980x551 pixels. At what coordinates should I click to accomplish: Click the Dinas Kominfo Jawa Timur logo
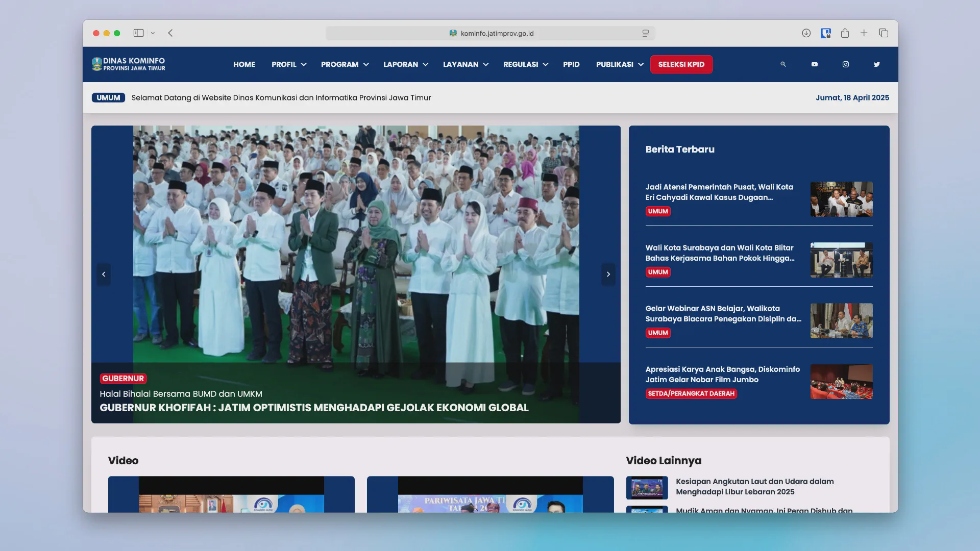pyautogui.click(x=128, y=63)
